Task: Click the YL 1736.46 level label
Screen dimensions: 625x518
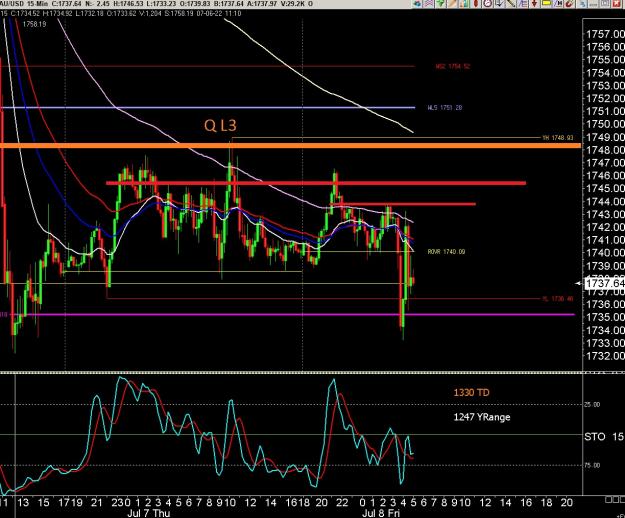Action: point(558,299)
